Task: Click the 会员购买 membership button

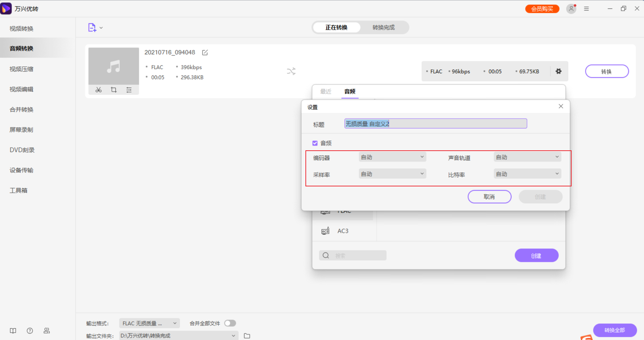Action: (x=542, y=8)
